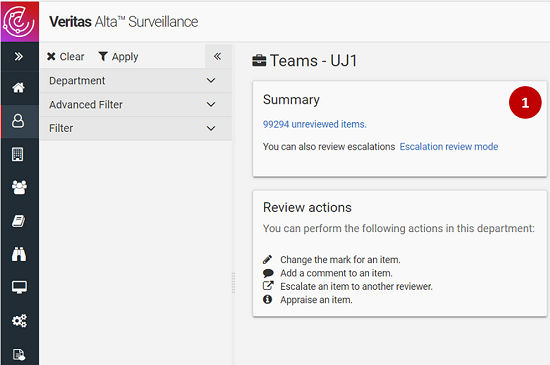Click the briefcase icon beside Teams - UJ1
Screen dimensions: 550x365
pos(259,61)
